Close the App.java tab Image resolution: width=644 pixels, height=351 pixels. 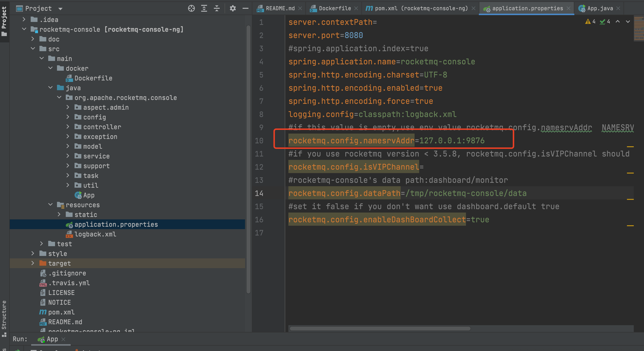618,9
